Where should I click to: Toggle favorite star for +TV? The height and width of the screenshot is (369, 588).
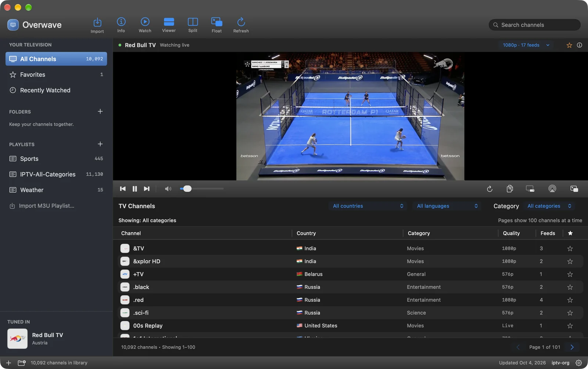point(570,274)
